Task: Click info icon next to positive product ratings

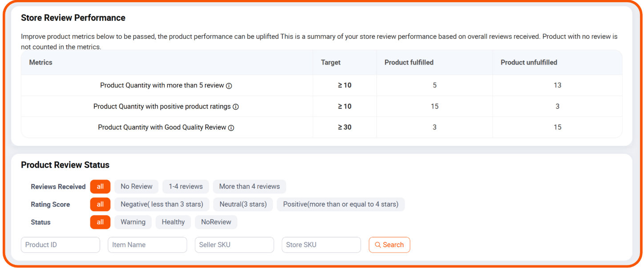Action: pyautogui.click(x=236, y=107)
